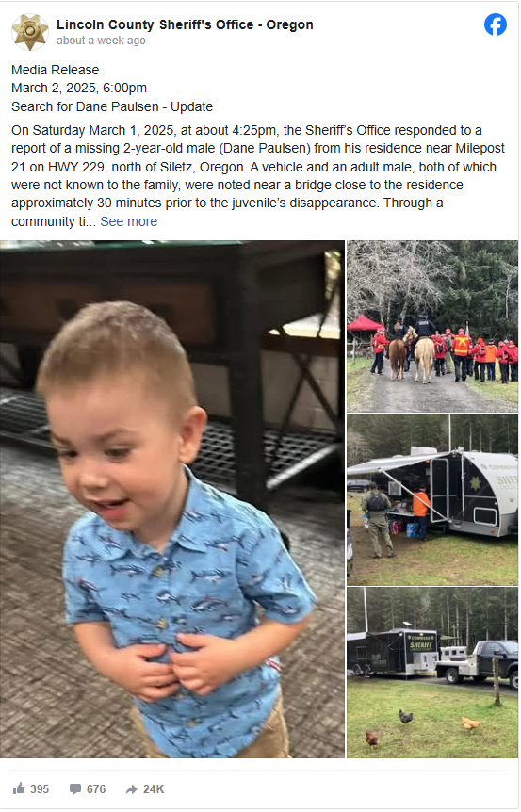This screenshot has width=521, height=812.
Task: Click the thumbs-up like icon
Action: (x=19, y=788)
